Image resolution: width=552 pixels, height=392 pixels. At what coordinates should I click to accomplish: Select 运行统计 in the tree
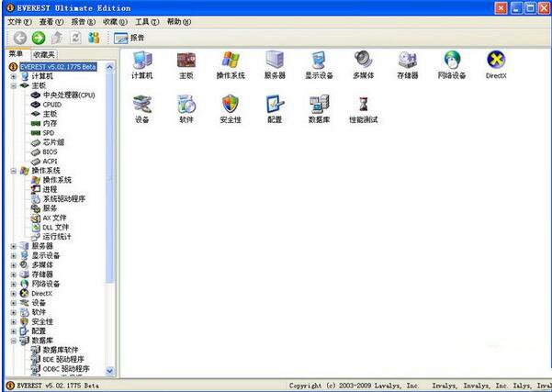click(57, 237)
